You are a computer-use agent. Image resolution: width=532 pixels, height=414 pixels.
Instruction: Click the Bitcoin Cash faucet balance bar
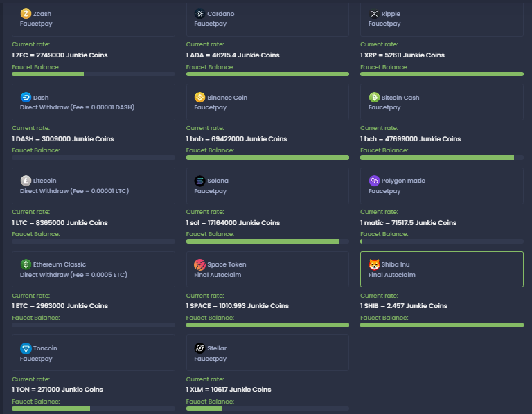(x=442, y=157)
